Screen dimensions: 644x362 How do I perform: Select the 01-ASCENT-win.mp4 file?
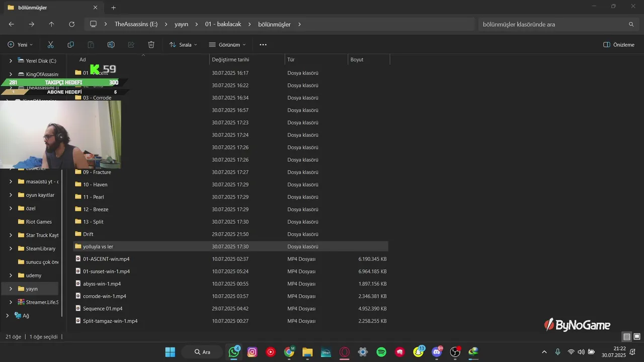pyautogui.click(x=106, y=259)
